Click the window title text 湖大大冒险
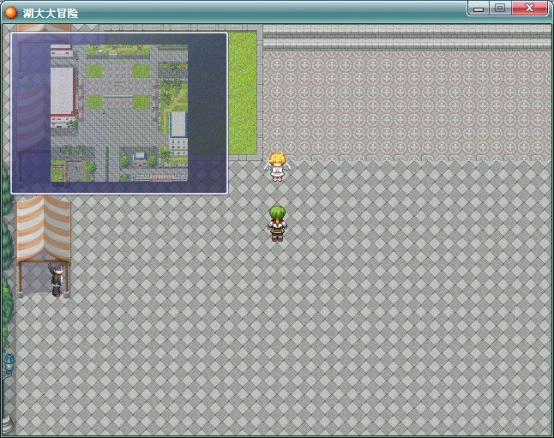 coord(51,13)
